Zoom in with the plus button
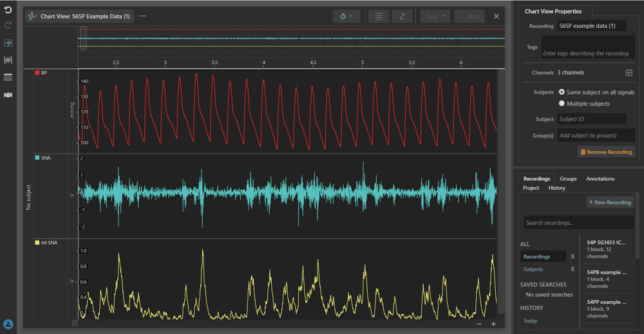Screen dimensions: 644x334 493,324
